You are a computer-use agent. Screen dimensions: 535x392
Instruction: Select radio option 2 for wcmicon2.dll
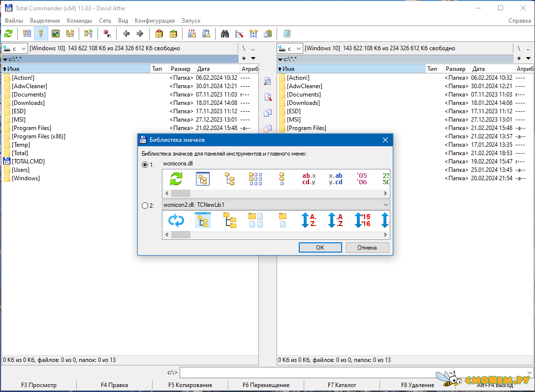pos(145,205)
